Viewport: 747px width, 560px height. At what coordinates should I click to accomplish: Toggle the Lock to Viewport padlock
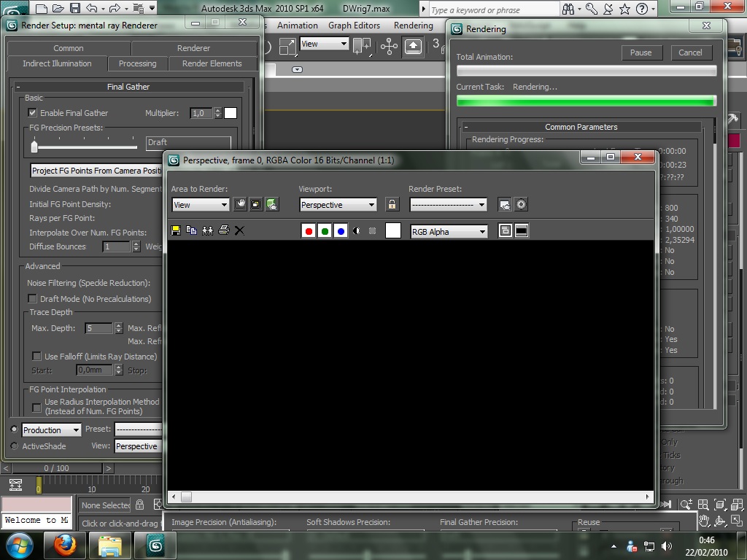pyautogui.click(x=392, y=204)
